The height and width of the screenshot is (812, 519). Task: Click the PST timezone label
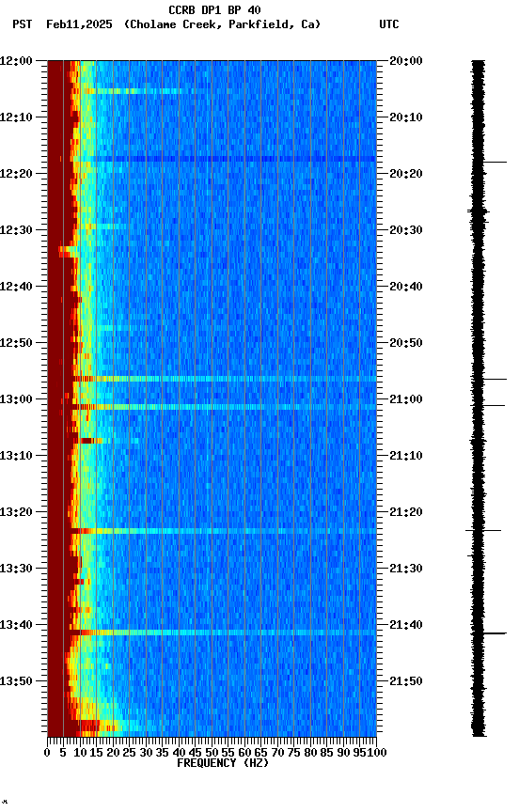pyautogui.click(x=23, y=24)
